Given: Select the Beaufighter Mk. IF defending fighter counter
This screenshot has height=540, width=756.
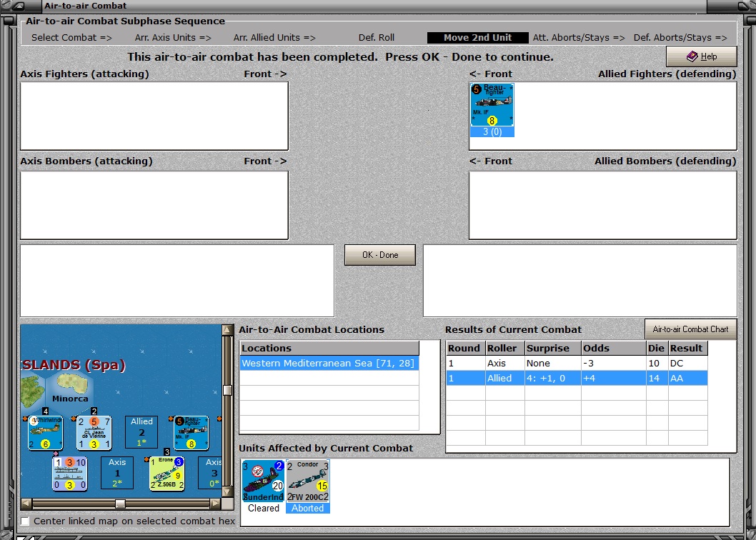Looking at the screenshot, I should point(492,105).
